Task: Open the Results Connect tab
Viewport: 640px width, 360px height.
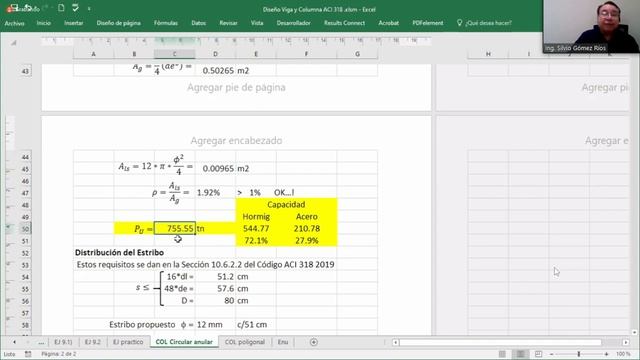Action: [x=344, y=23]
